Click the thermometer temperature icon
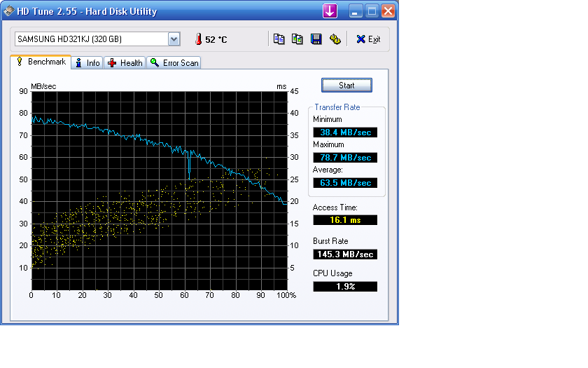This screenshot has height=368, width=588. [x=198, y=39]
